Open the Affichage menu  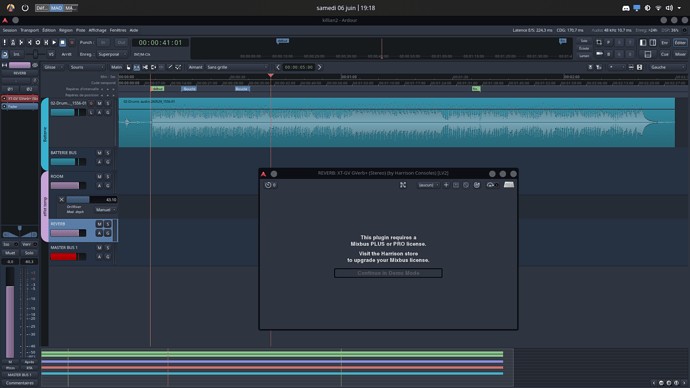[x=97, y=30]
